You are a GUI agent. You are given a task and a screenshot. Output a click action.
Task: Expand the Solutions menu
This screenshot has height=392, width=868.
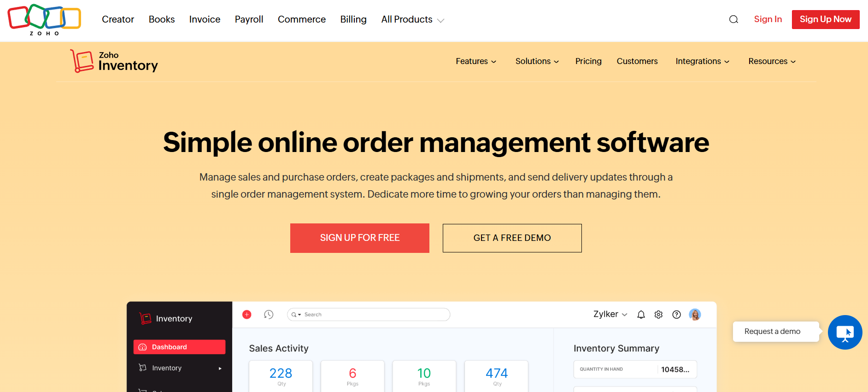537,61
